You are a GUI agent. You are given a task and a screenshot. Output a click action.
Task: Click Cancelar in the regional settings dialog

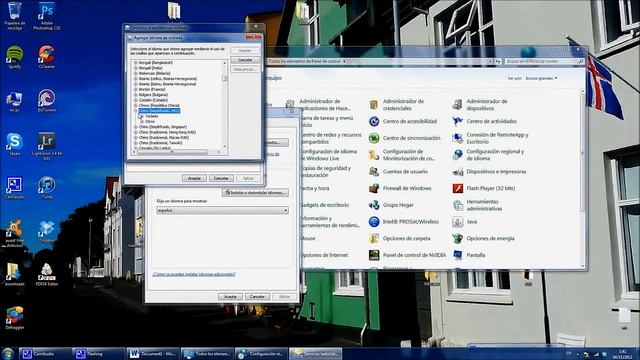click(x=257, y=296)
